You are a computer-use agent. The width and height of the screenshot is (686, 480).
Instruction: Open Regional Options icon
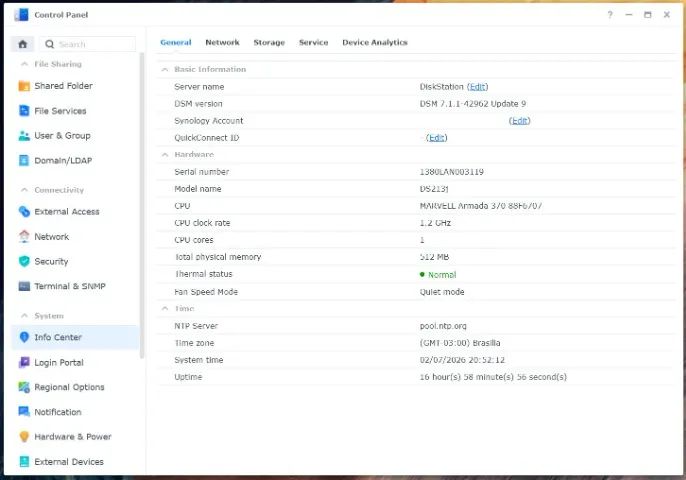(24, 387)
